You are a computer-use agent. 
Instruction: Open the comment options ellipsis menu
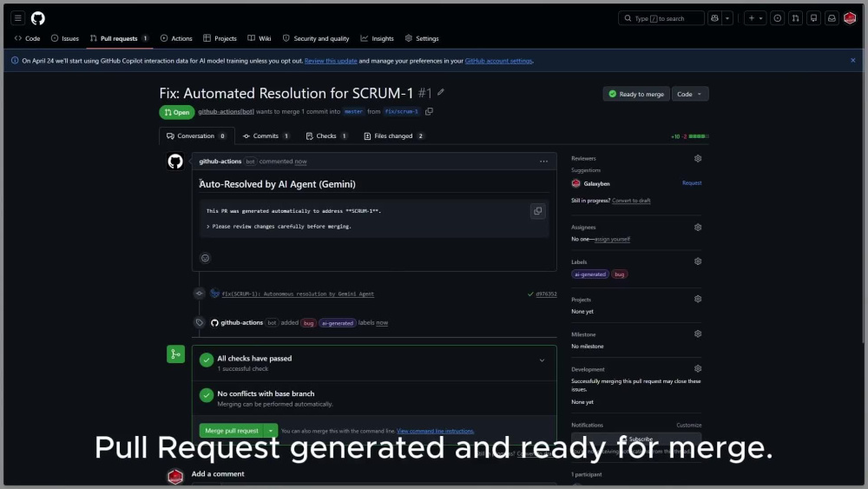[x=543, y=162]
